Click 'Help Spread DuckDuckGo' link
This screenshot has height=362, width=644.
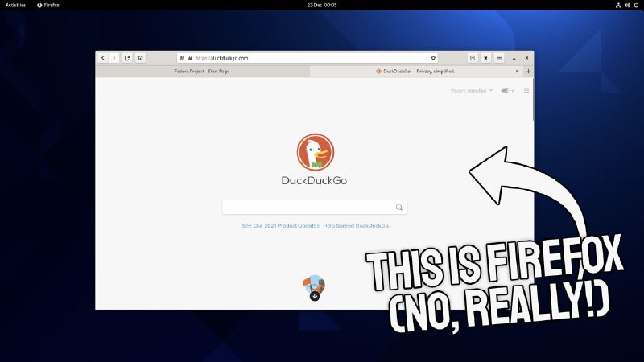pos(357,226)
